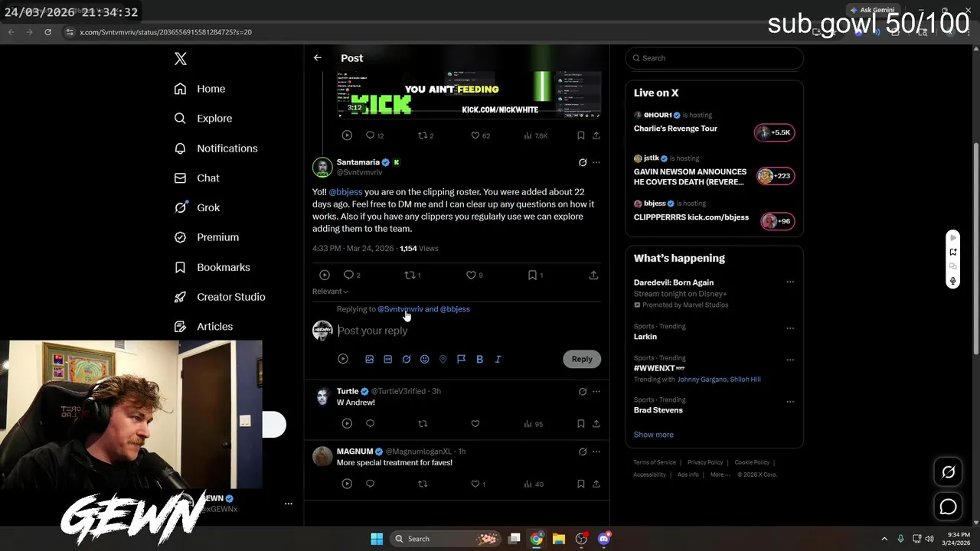The image size is (980, 551).
Task: Reply icon on Santamaria post showing 2
Action: click(348, 275)
